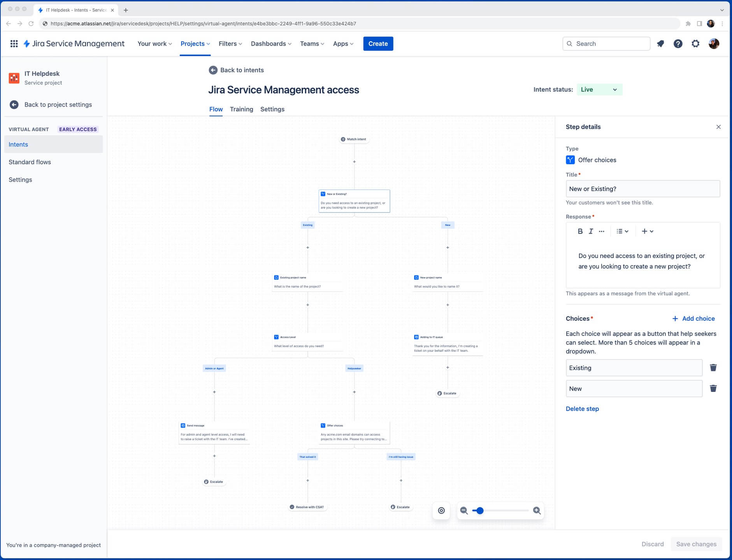Change Intent status from Live dropdown
Image resolution: width=732 pixels, height=560 pixels.
coord(599,90)
